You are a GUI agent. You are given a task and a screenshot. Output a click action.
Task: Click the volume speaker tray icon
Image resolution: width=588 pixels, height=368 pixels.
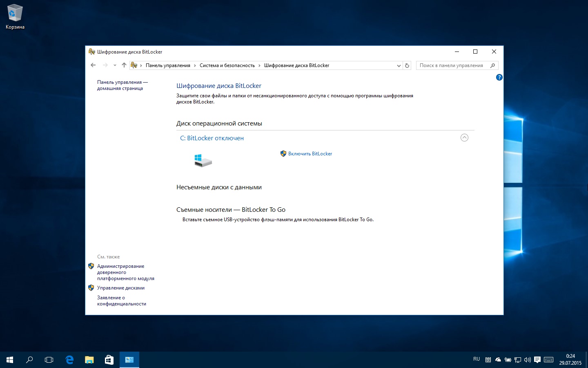527,360
